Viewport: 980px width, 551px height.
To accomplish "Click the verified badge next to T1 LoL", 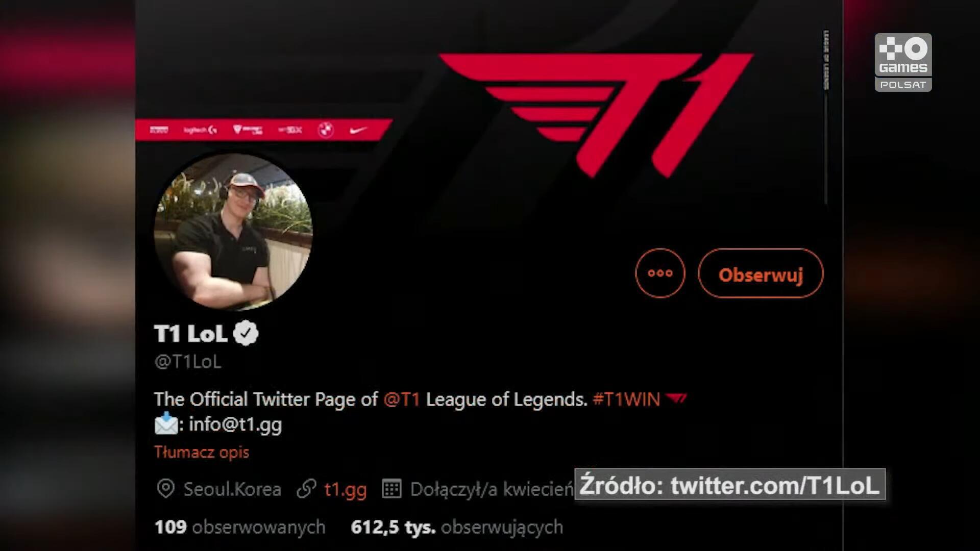I will pos(246,333).
